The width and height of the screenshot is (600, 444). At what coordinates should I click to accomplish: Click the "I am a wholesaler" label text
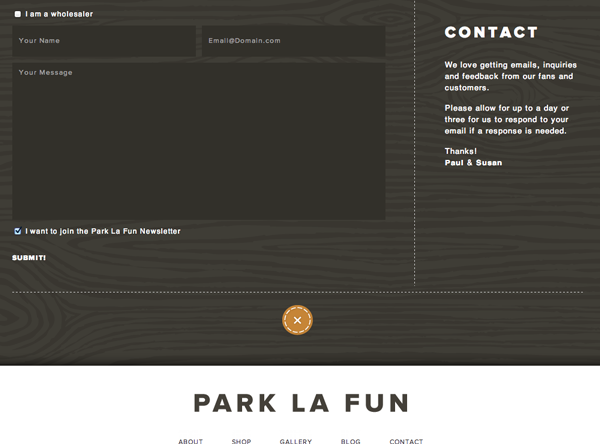pos(59,14)
